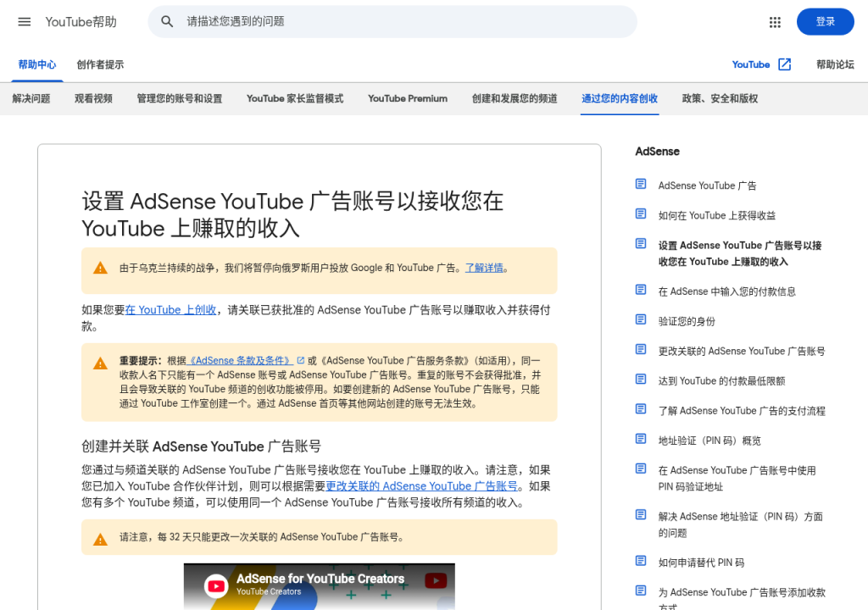Switch to 帮助中心 tab

pyautogui.click(x=37, y=64)
